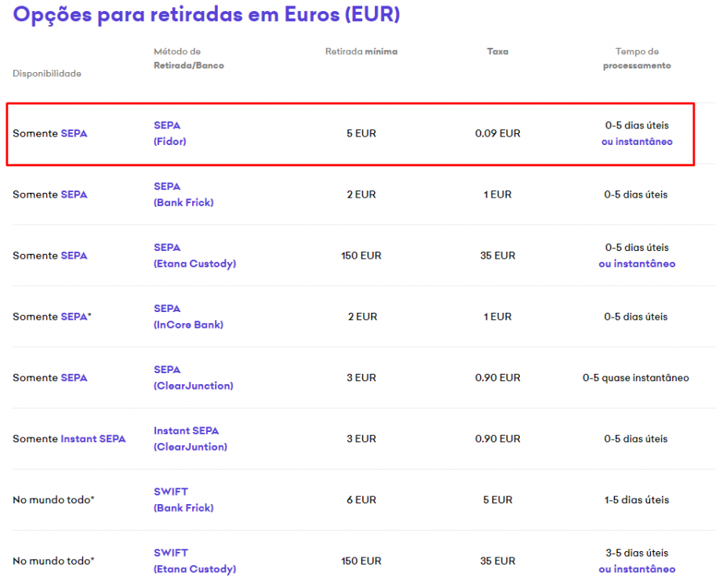This screenshot has height=588, width=723.
Task: Select '0.90 EUR' fee in Instant SEPA row
Action: point(497,438)
